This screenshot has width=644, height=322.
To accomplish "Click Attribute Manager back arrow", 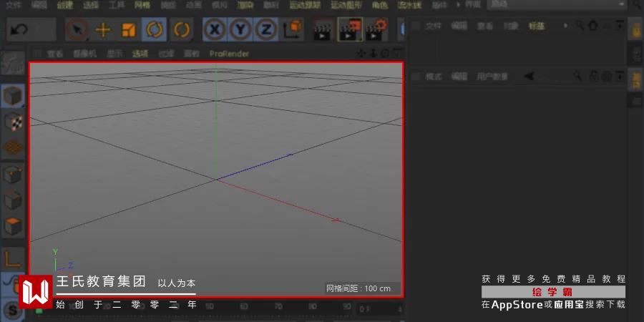I will click(529, 76).
